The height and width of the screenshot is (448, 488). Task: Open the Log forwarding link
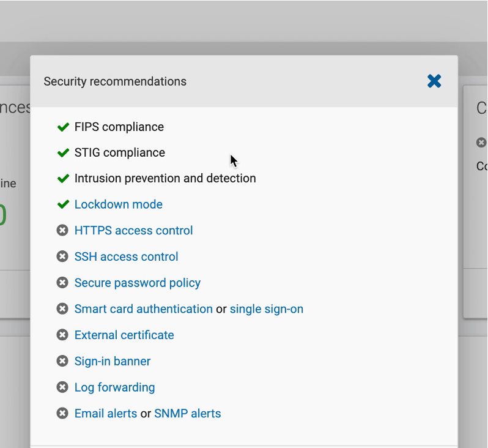tap(114, 387)
